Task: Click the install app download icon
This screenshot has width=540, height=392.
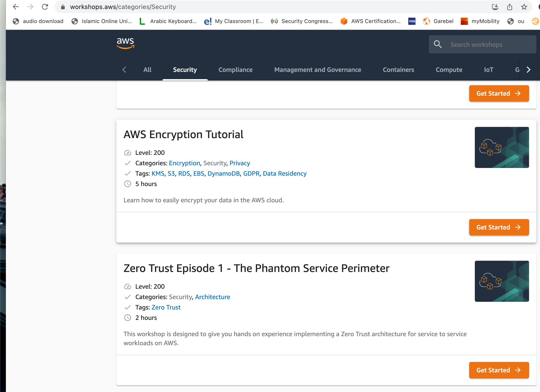Action: coord(495,7)
